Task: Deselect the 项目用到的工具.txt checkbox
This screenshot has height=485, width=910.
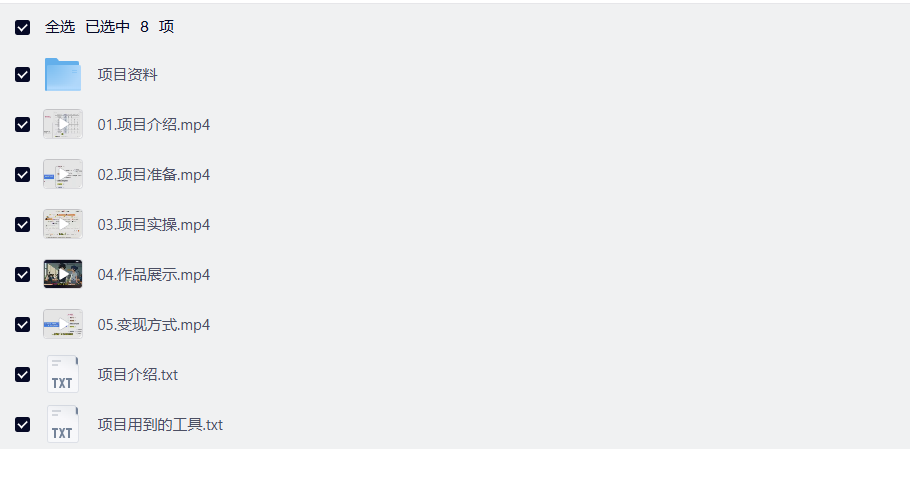Action: tap(23, 425)
